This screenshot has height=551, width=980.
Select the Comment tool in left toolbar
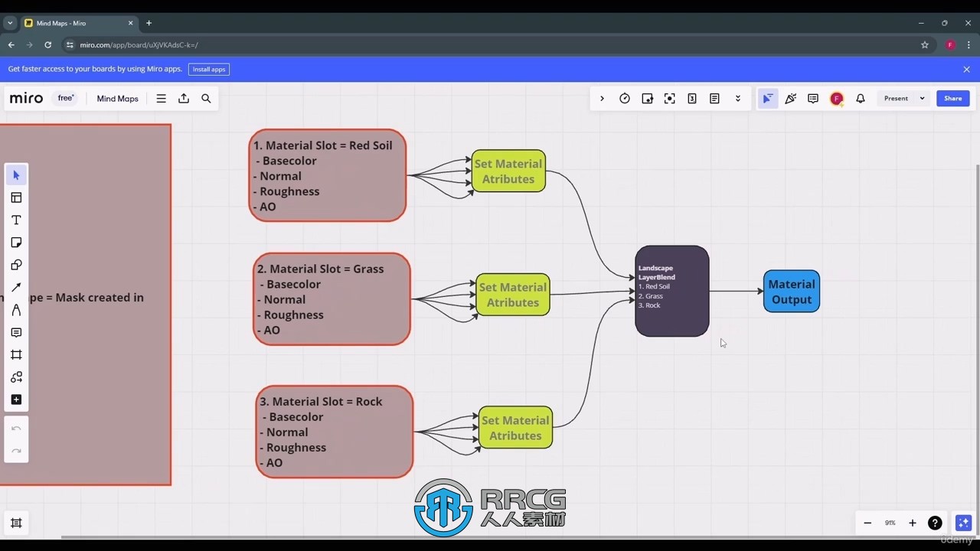point(16,332)
